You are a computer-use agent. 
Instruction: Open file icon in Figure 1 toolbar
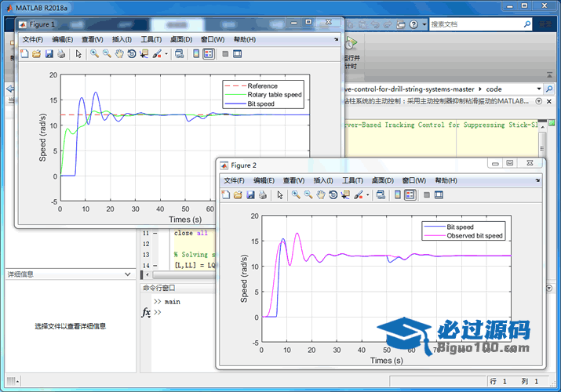coord(37,54)
